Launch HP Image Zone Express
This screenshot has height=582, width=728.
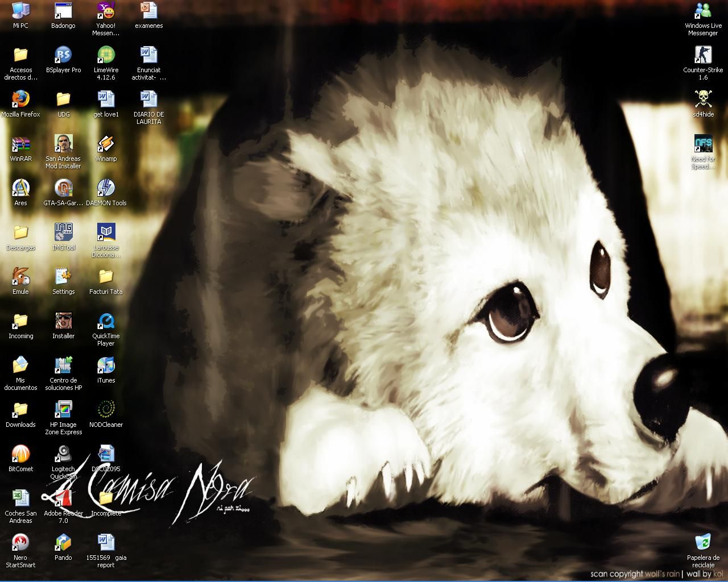tap(63, 409)
